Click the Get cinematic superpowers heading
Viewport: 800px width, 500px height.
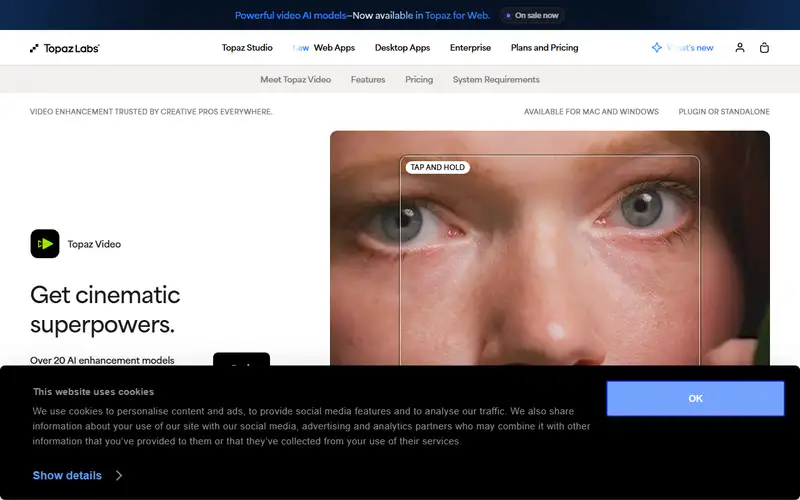click(x=105, y=310)
